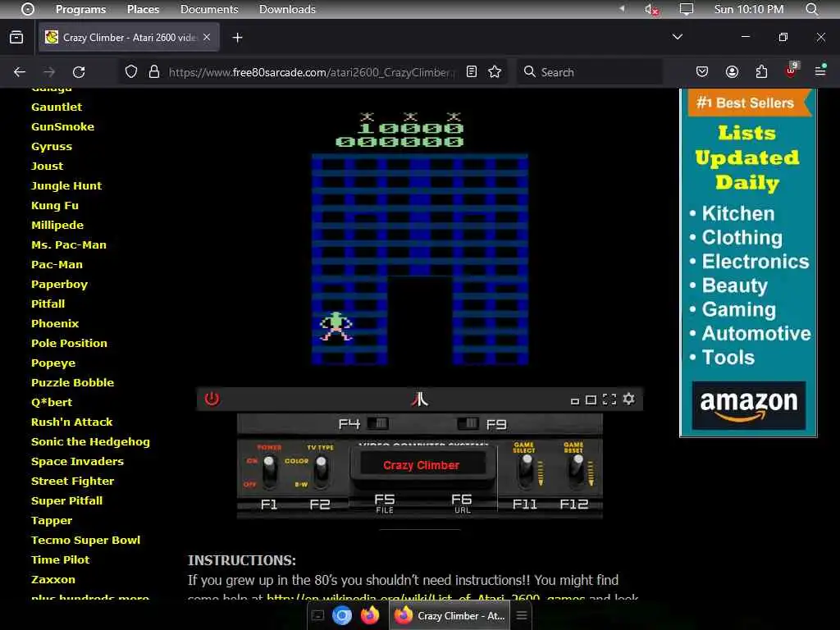Viewport: 840px width, 630px height.
Task: Click the Crazy Climber cartridge label
Action: (422, 465)
